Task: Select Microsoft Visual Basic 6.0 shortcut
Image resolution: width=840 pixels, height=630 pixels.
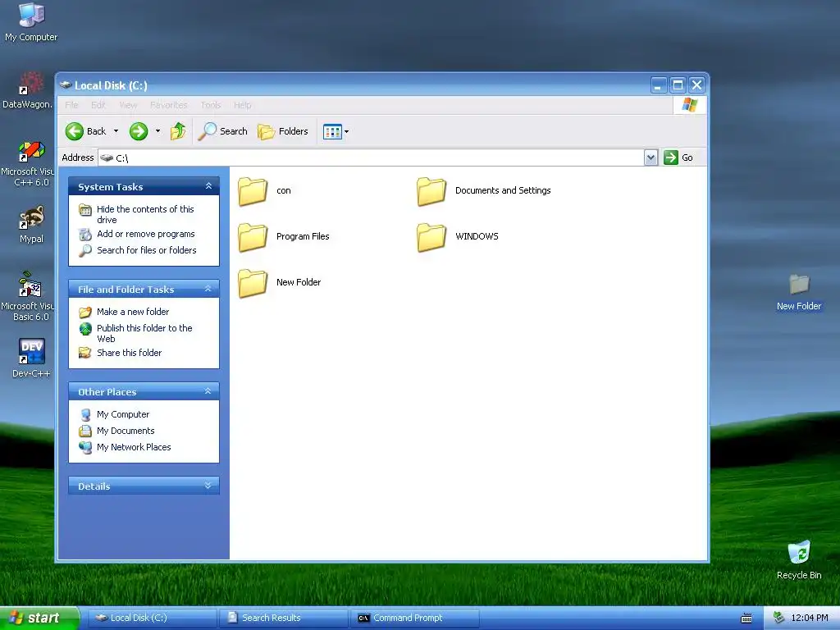Action: [30, 285]
